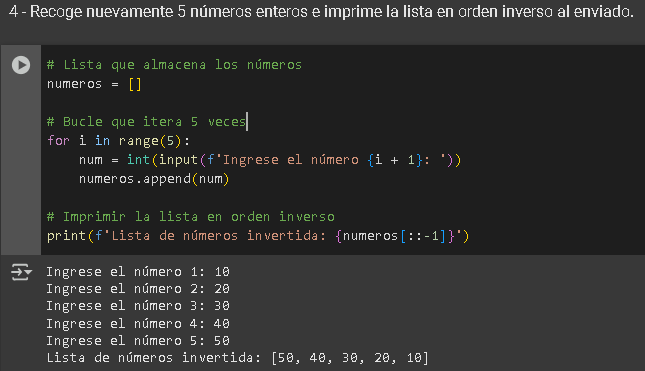Click comment 'Imprimir la lista en orden inverso'
Viewport: 645px width, 371px height.
click(x=191, y=217)
